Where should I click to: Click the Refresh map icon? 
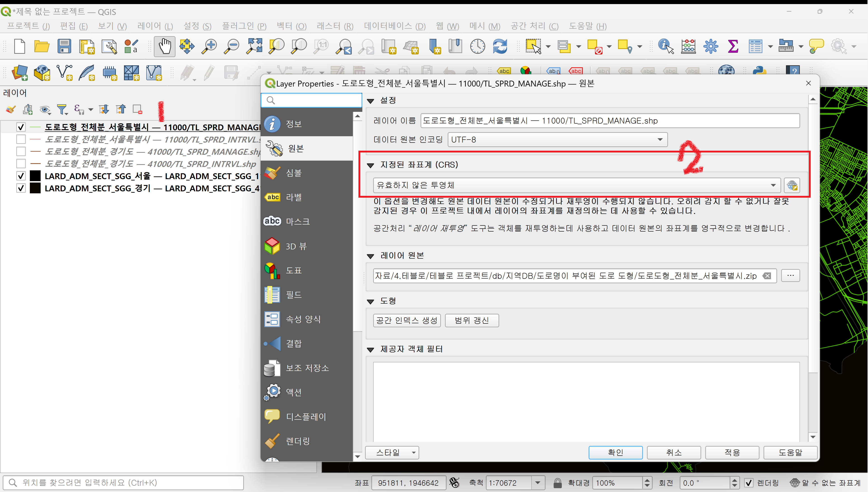tap(500, 46)
